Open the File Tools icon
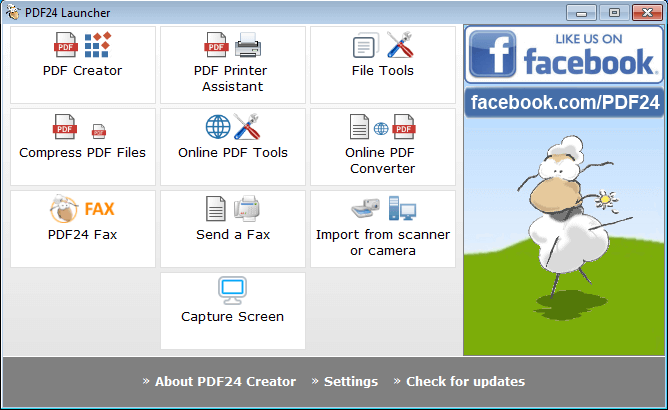 coord(383,45)
